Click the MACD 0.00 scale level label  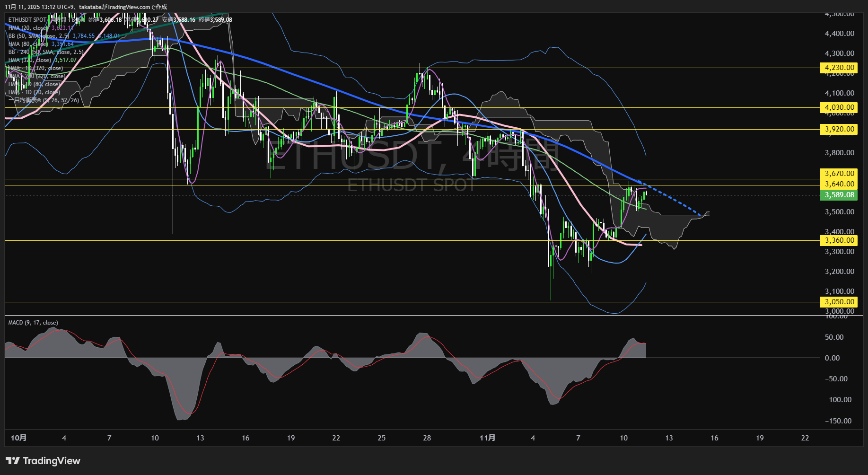tap(833, 358)
